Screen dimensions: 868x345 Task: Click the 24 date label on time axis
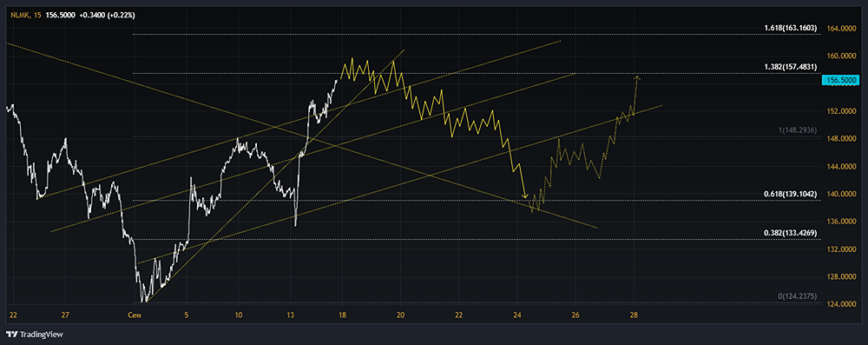pyautogui.click(x=517, y=315)
